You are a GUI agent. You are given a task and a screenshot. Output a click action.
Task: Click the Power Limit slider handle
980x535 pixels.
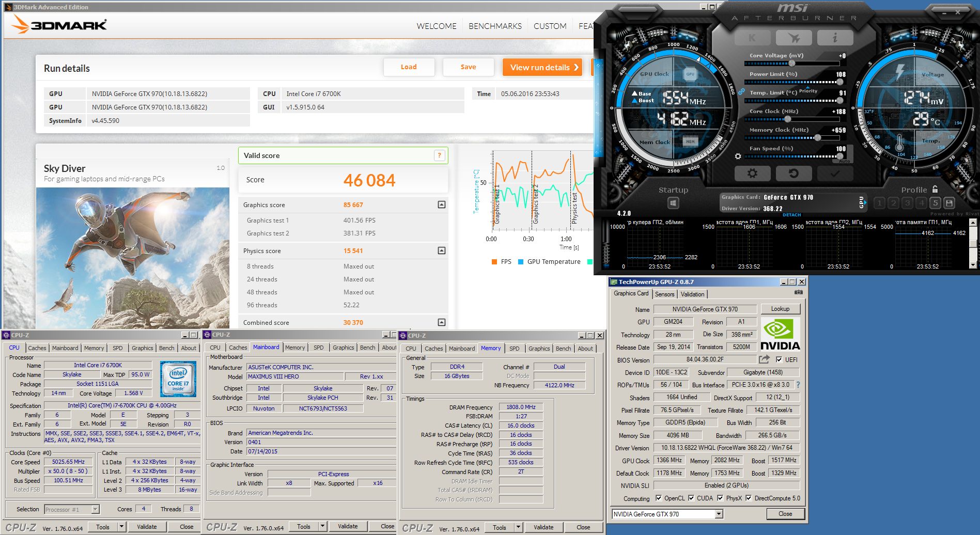pos(840,82)
